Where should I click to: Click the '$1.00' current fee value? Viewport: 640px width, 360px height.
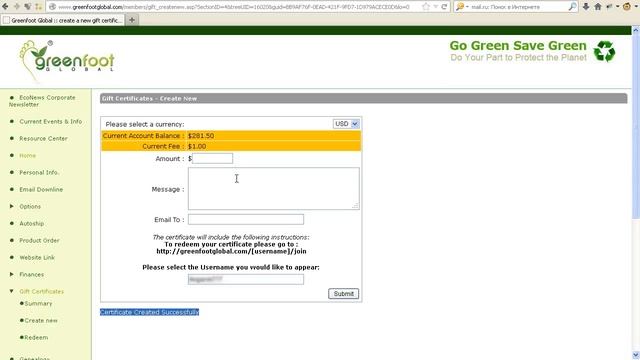(197, 146)
